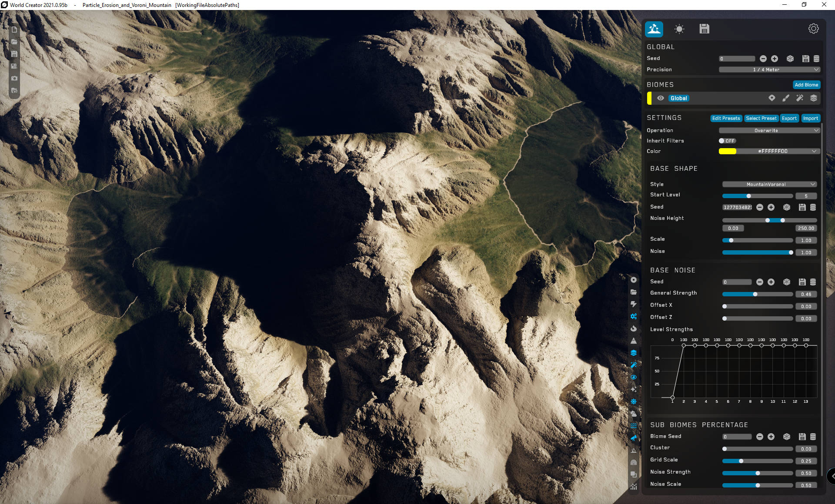This screenshot has width=835, height=504.
Task: Open the gear settings icon at panel top
Action: tap(813, 29)
